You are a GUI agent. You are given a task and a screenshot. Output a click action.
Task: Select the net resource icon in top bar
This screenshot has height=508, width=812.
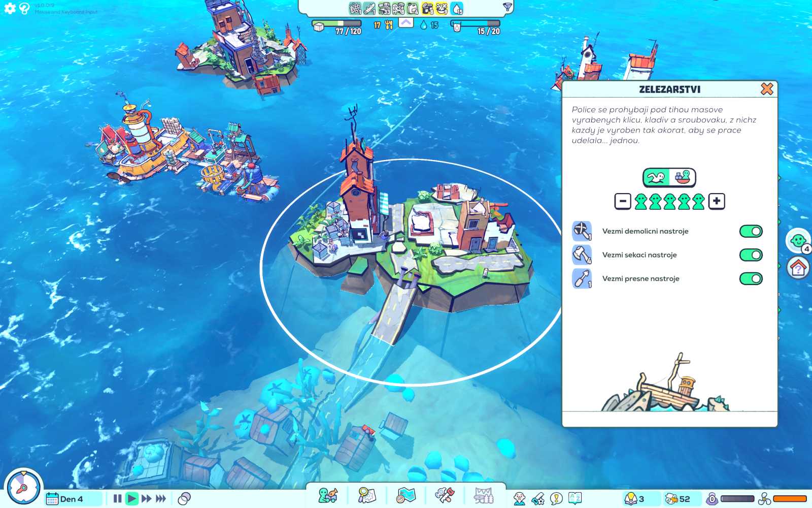tap(355, 8)
